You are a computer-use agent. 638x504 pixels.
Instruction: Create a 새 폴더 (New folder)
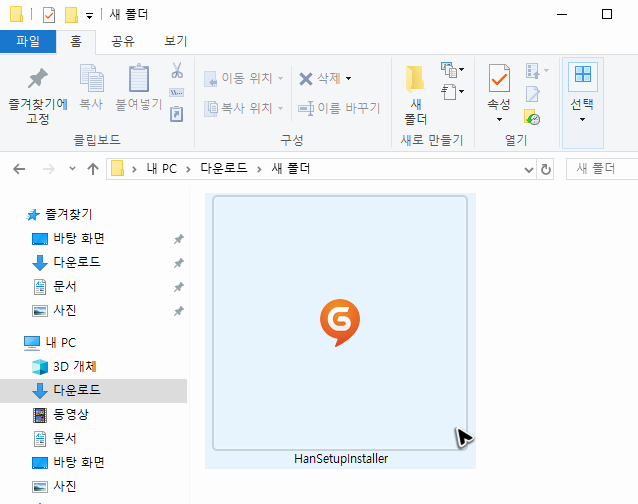(x=415, y=95)
